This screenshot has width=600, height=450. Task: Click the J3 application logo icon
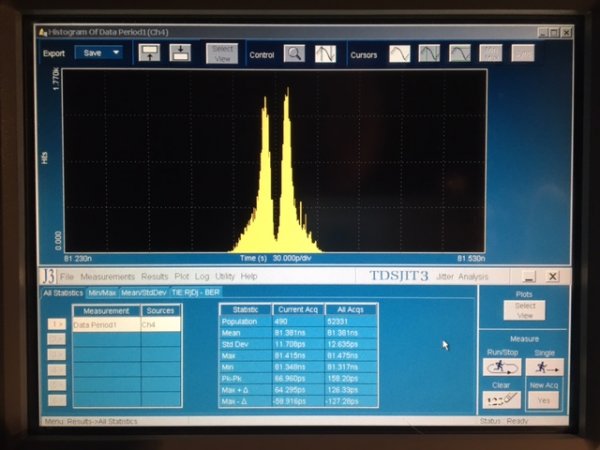click(x=48, y=276)
